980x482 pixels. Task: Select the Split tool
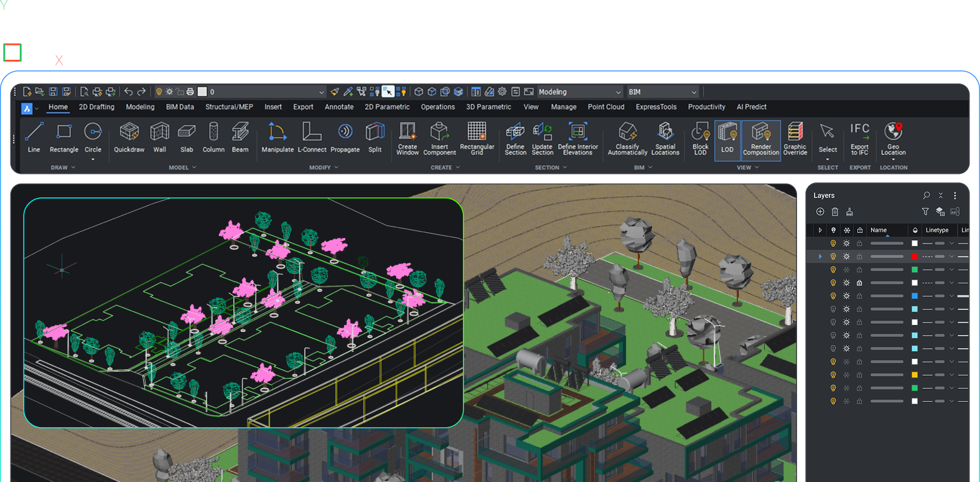pos(375,137)
